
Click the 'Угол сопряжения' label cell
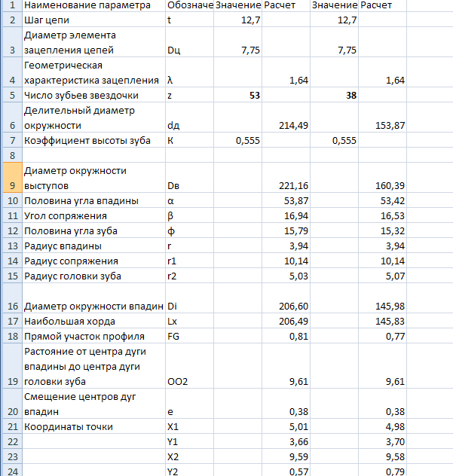coord(93,215)
